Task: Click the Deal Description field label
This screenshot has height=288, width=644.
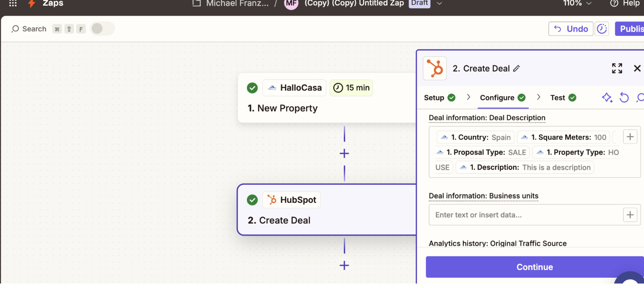Action: pyautogui.click(x=487, y=118)
